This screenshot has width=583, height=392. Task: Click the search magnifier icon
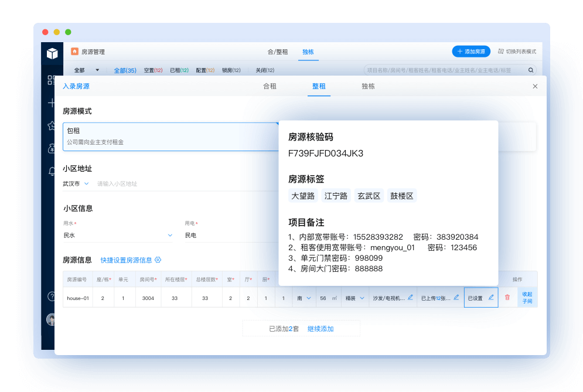point(531,70)
